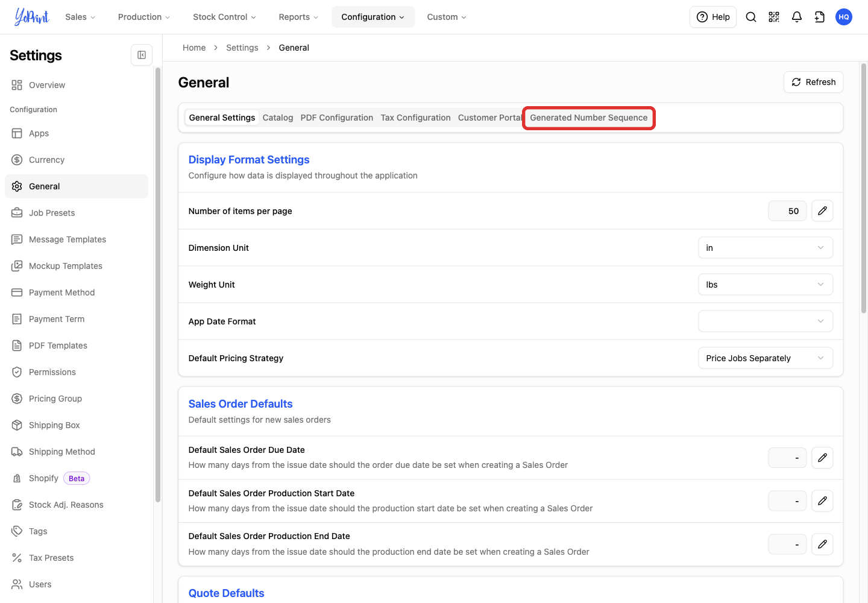This screenshot has height=603, width=868.
Task: Open PDF Templates settings
Action: point(77,346)
